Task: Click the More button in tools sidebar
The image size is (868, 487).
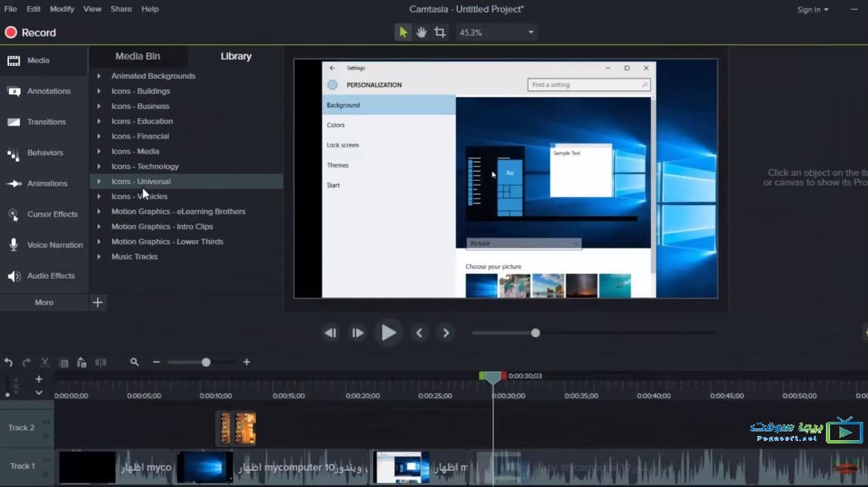Action: [x=44, y=302]
